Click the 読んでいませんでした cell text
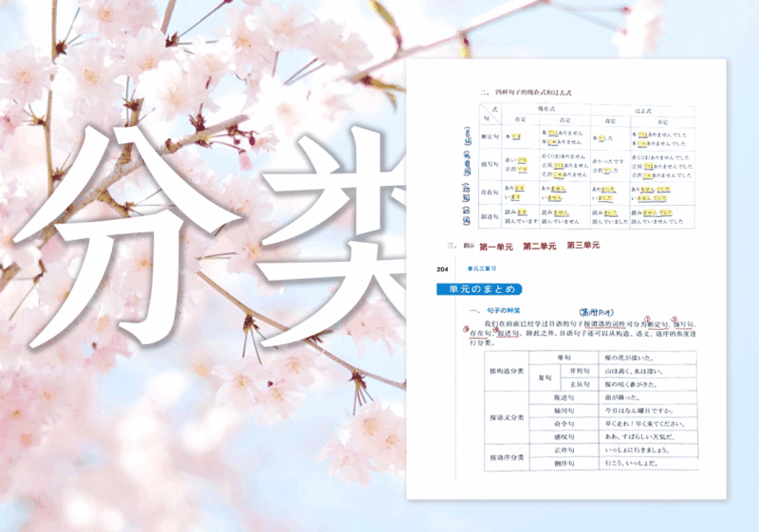This screenshot has height=532, width=759. point(657,222)
